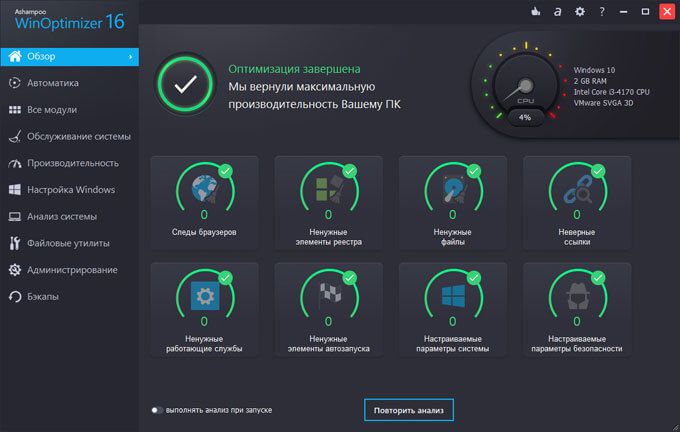Screen dimensions: 680x432
Task: Click the Анализ системы laptop icon
Action: [15, 216]
